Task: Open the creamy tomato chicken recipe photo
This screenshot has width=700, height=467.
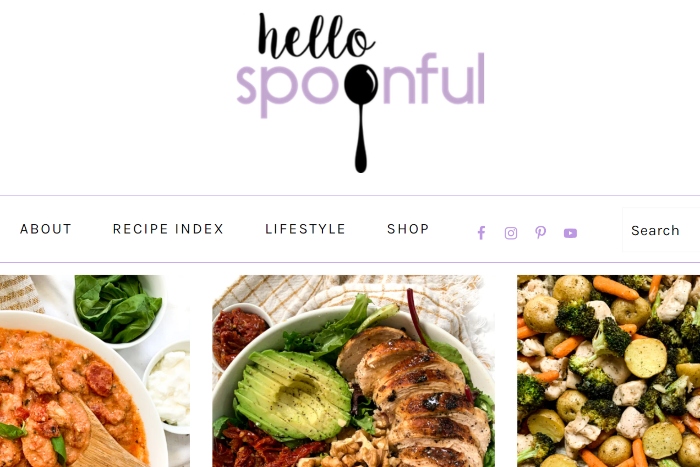Action: pyautogui.click(x=95, y=371)
